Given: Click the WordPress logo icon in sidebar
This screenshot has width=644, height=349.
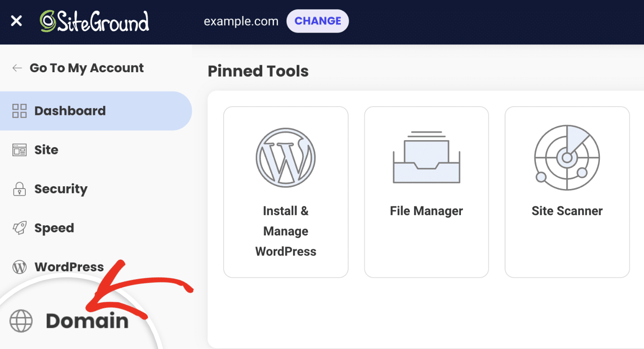Looking at the screenshot, I should (19, 266).
